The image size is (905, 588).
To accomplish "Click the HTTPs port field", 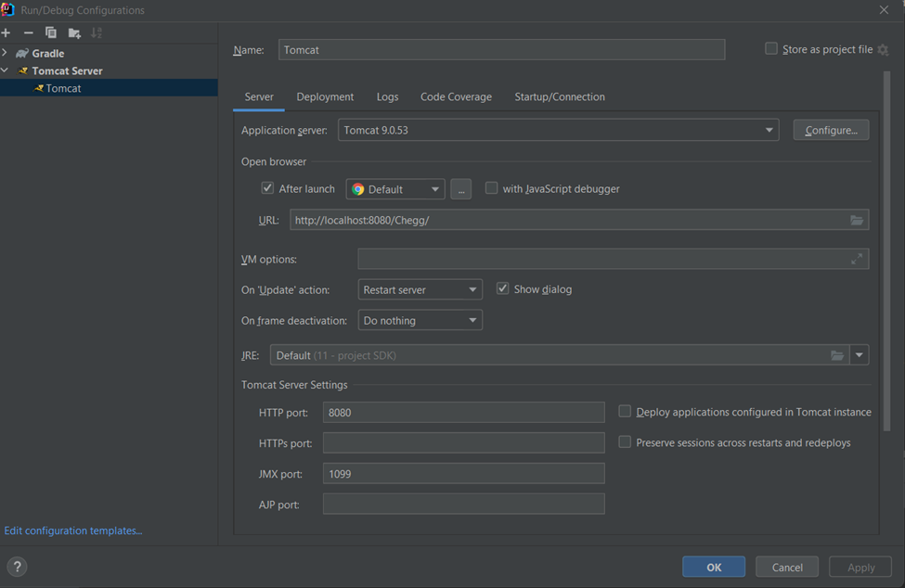I will pyautogui.click(x=463, y=442).
